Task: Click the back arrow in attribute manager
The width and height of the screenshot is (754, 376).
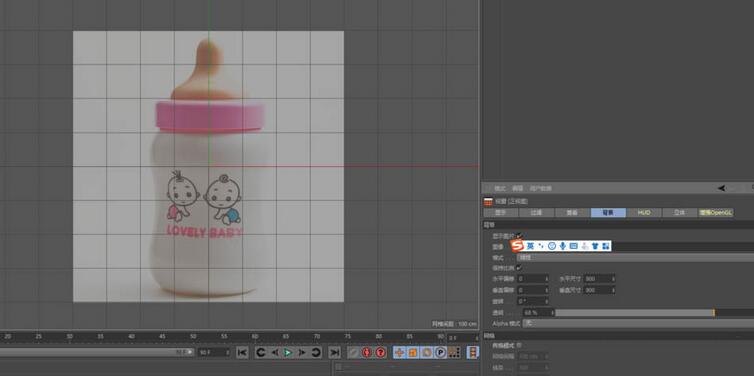Action: pos(721,188)
